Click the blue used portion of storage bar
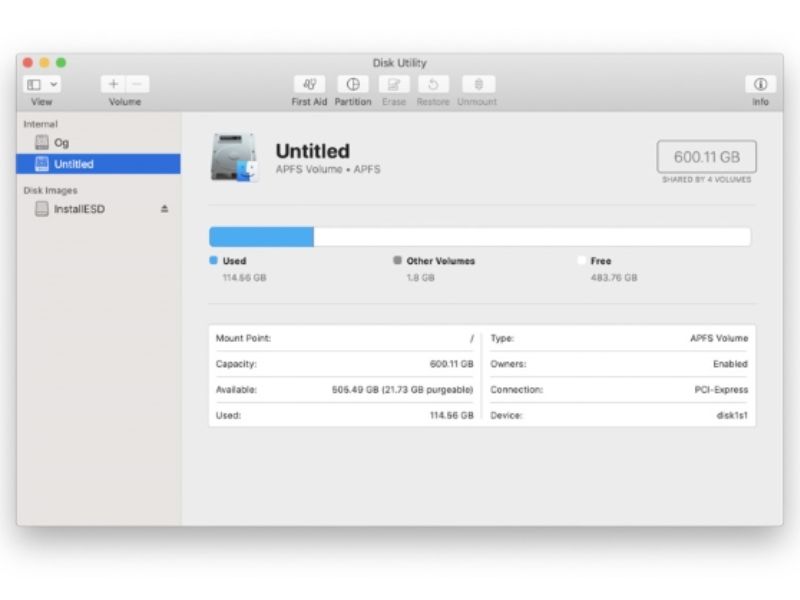Screen dimensions: 800x600 click(261, 237)
